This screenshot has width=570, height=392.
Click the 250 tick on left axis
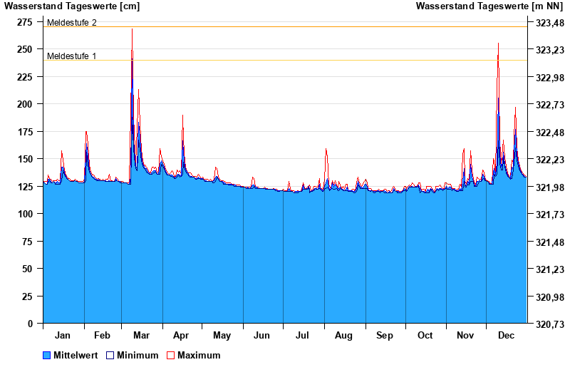(25, 49)
